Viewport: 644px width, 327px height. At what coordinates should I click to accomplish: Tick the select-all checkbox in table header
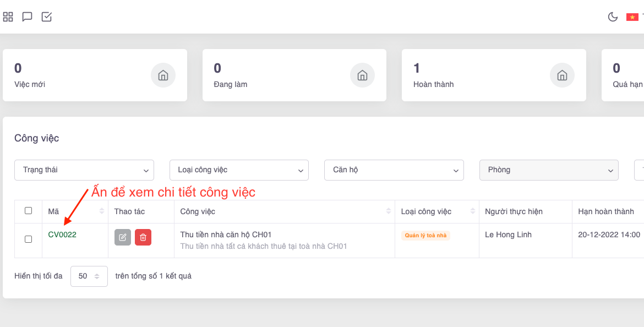pos(29,211)
